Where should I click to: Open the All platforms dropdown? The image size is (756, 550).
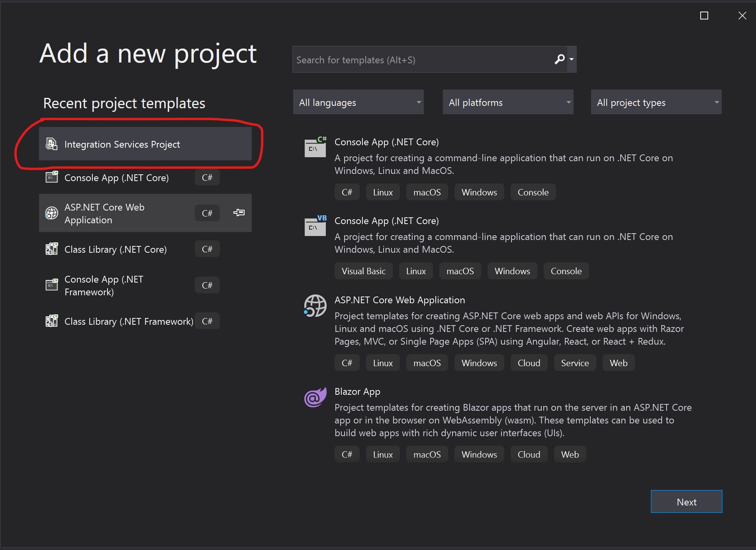pos(508,102)
